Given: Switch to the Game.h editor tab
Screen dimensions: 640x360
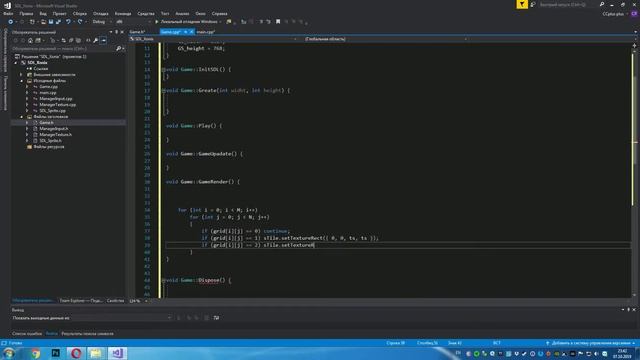Looking at the screenshot, I should pos(137,32).
